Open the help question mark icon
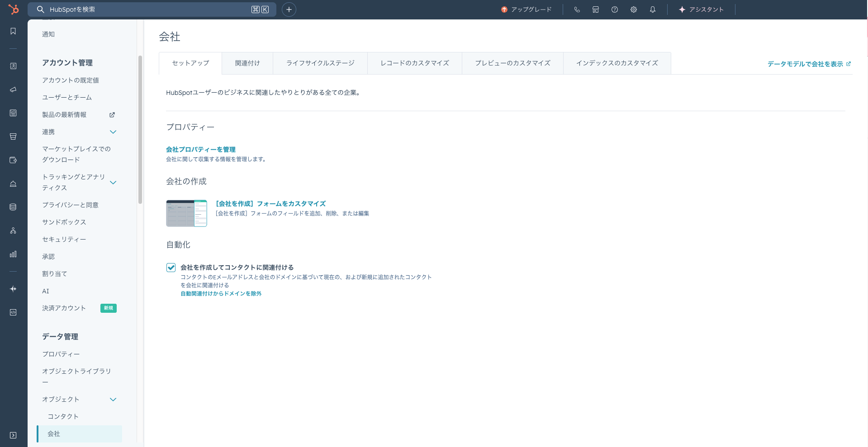 (615, 9)
